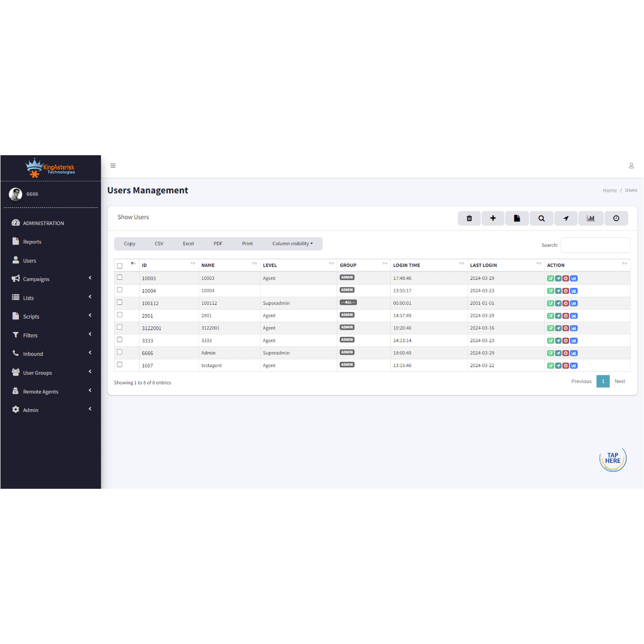Click green edit icon for user 6666
This screenshot has height=644, width=644.
click(550, 353)
